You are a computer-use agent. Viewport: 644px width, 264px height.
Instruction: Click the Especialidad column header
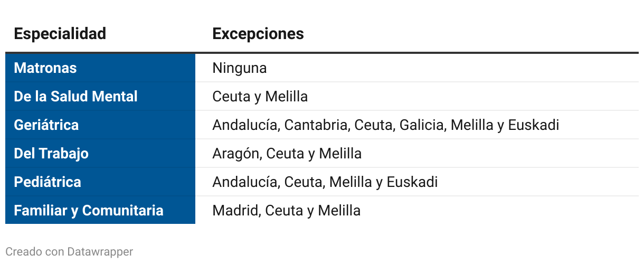tap(60, 34)
